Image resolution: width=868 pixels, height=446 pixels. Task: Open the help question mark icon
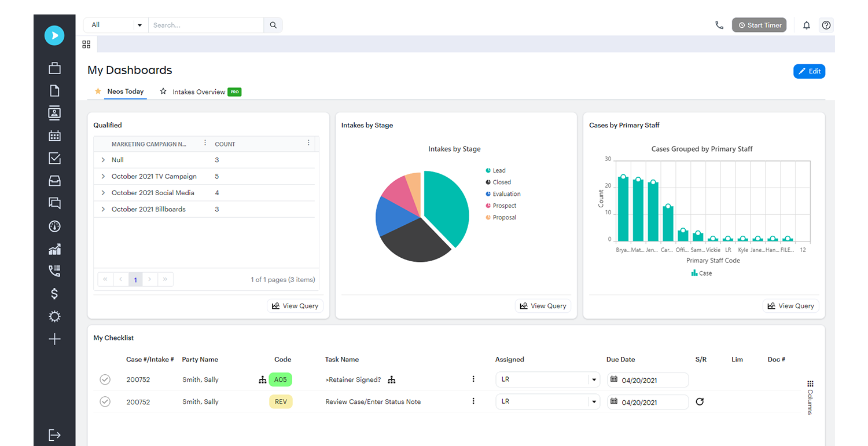pyautogui.click(x=826, y=25)
